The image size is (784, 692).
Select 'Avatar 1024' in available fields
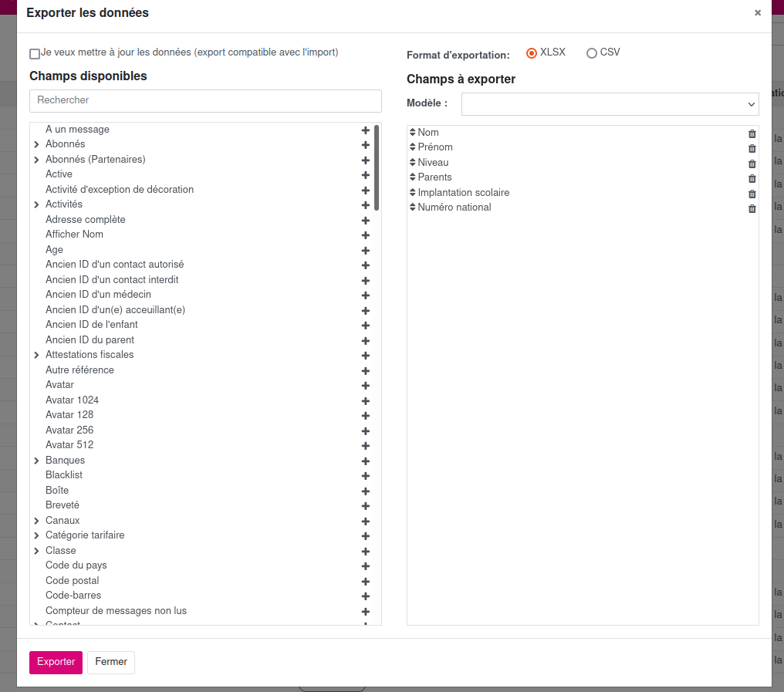(73, 400)
